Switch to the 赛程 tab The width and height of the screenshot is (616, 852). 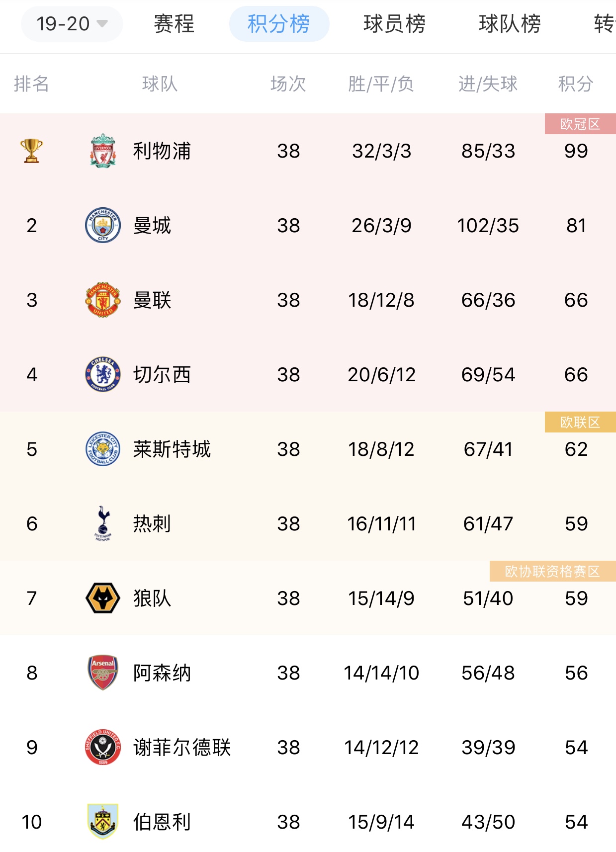(174, 24)
